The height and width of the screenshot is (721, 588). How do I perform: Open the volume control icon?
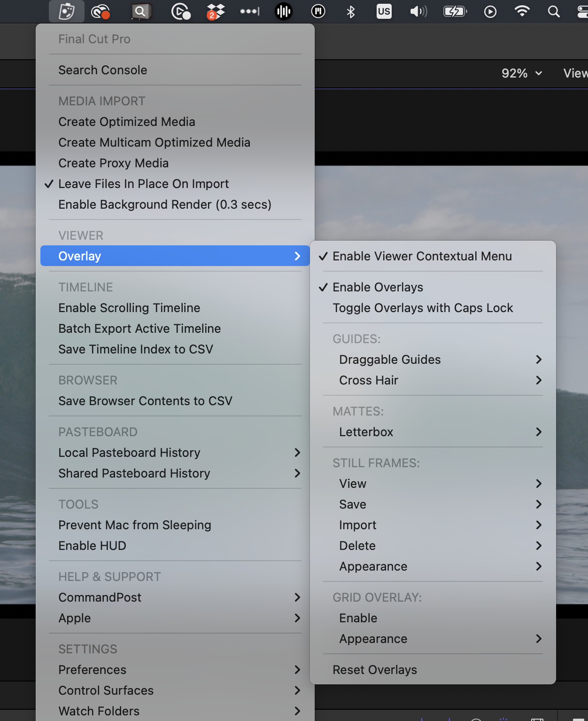[418, 11]
